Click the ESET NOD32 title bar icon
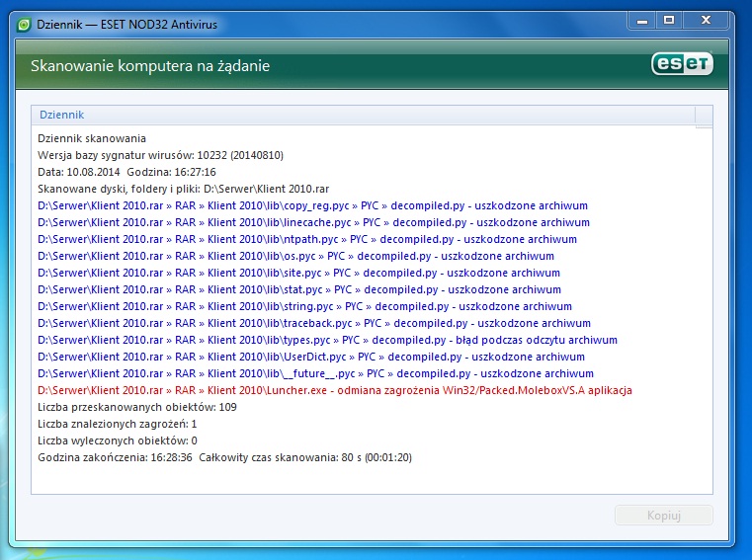This screenshot has height=560, width=752. (24, 24)
